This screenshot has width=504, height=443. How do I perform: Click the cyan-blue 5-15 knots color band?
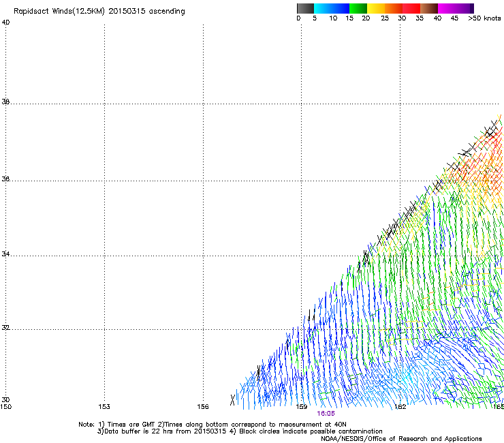coord(332,8)
